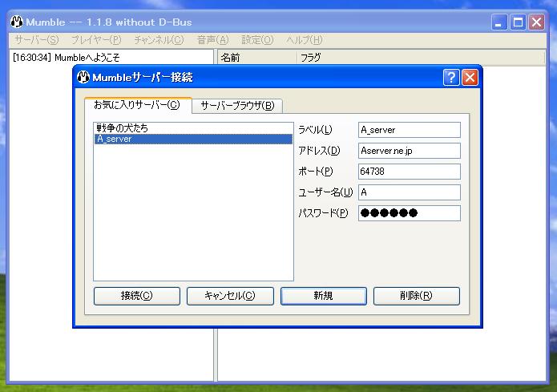The image size is (557, 392).
Task: Click the アドレス field containing Aserver.ne.jp
Action: 409,151
